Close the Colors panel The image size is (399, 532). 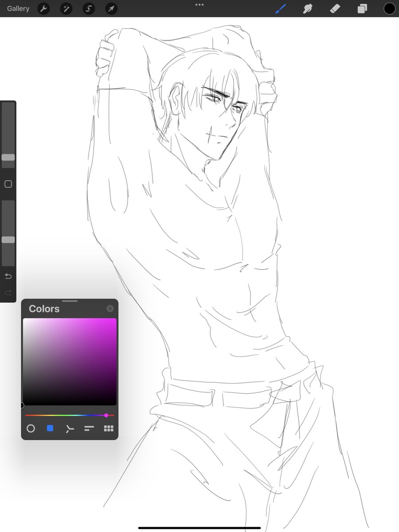[110, 309]
